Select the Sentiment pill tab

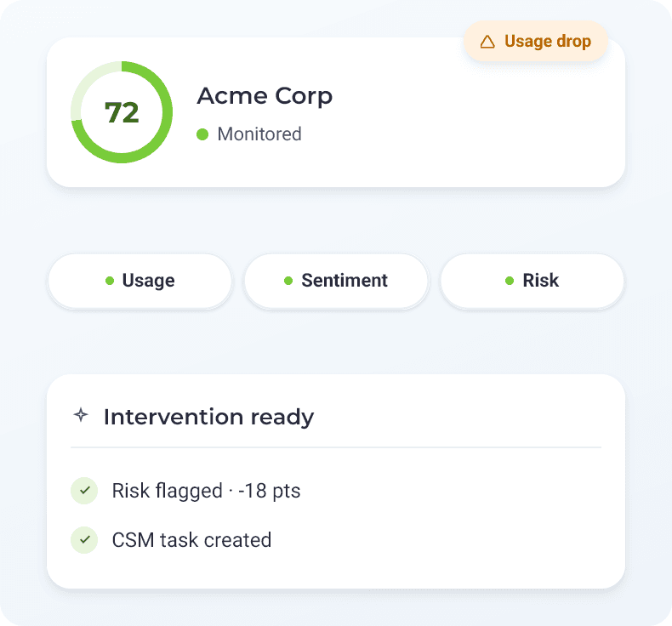336,281
